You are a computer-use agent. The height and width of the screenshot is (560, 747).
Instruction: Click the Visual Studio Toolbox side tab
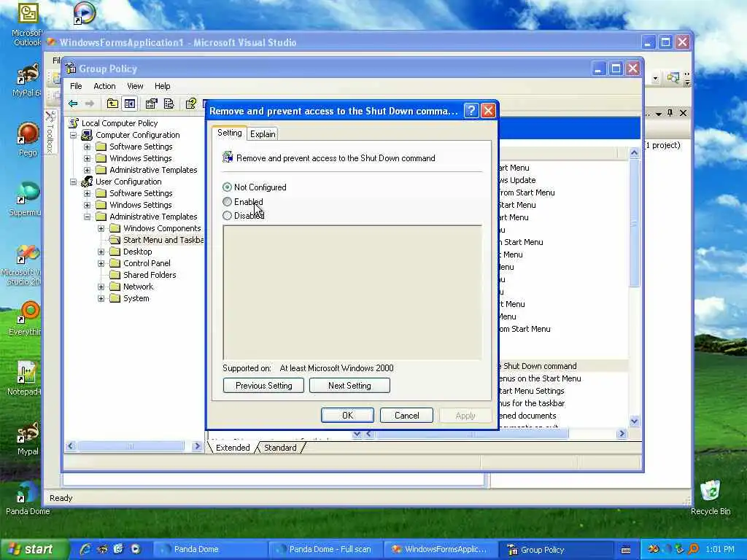point(50,133)
